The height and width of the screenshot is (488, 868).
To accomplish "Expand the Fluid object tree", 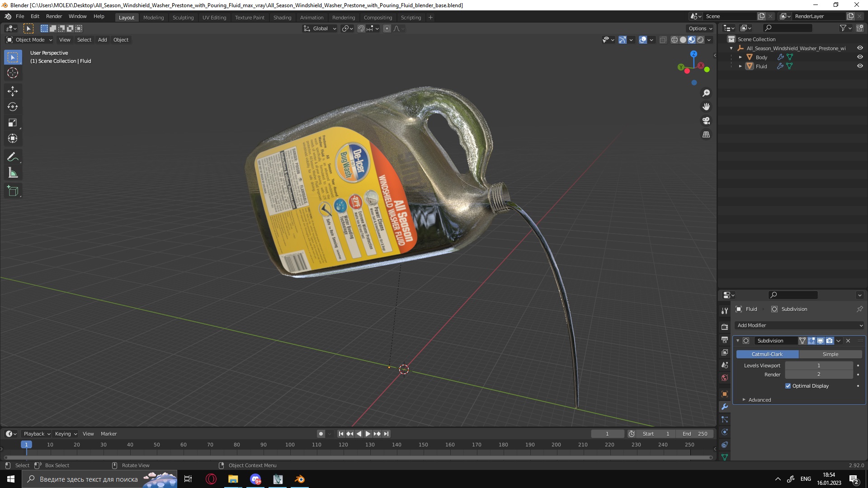I will point(741,66).
